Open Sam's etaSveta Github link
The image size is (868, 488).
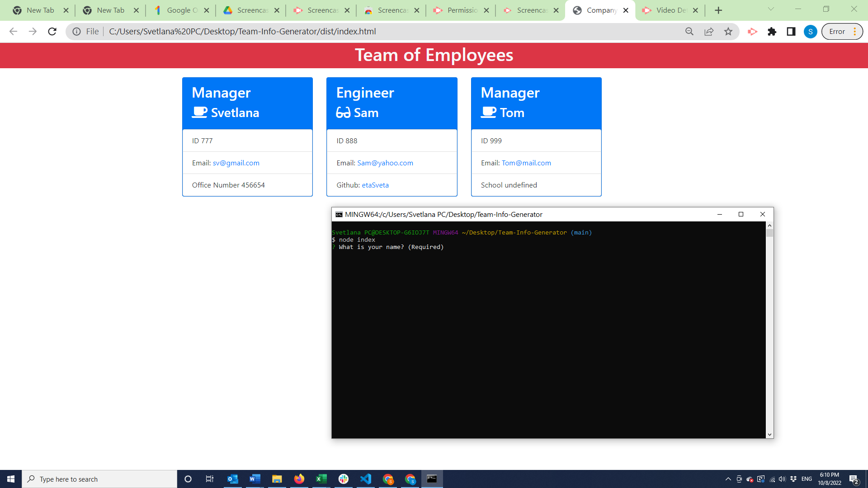click(x=375, y=185)
